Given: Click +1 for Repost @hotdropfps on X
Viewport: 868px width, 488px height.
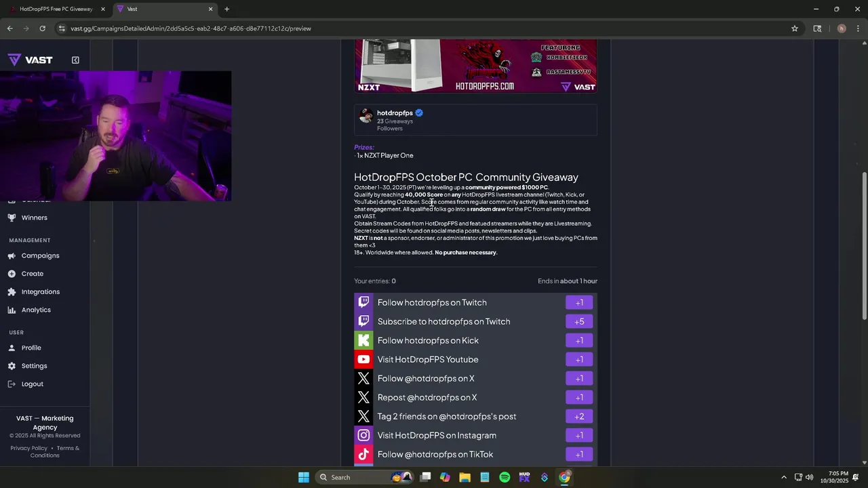Looking at the screenshot, I should (579, 397).
